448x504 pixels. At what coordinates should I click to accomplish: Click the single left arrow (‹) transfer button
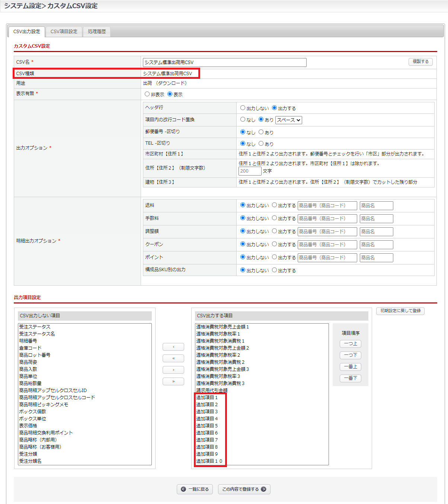pos(173,347)
